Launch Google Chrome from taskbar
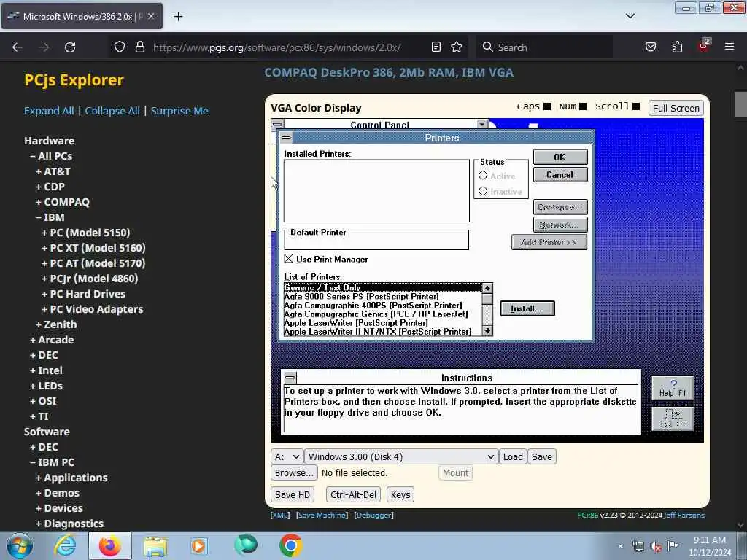 [290, 545]
